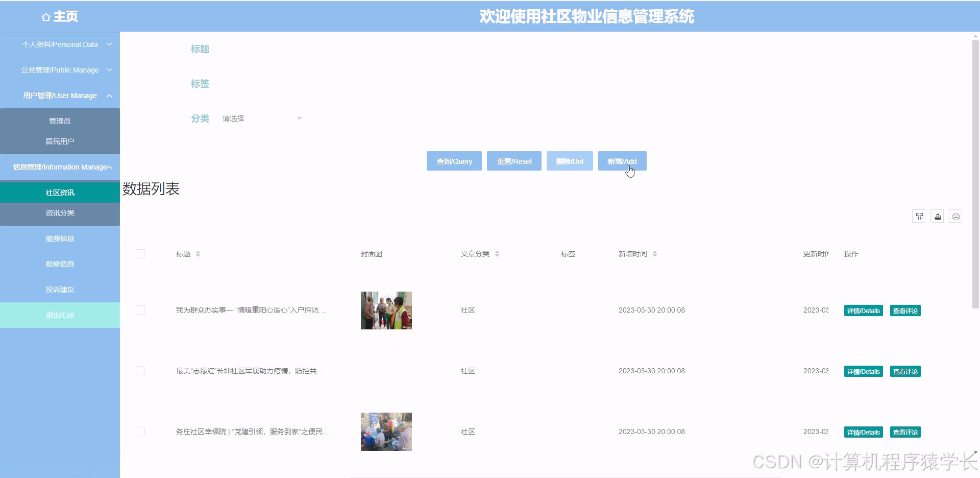The width and height of the screenshot is (980, 478).
Task: Click the 重置/Reset button
Action: [x=514, y=161]
